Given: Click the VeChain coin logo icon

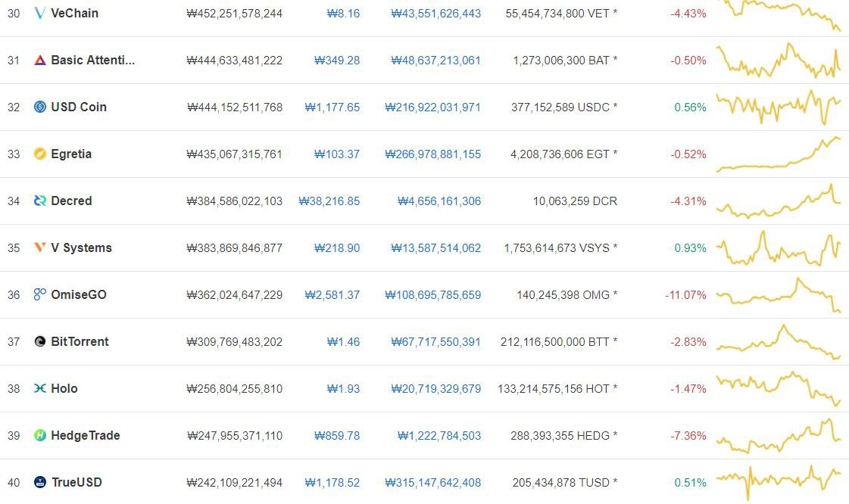Looking at the screenshot, I should point(39,13).
